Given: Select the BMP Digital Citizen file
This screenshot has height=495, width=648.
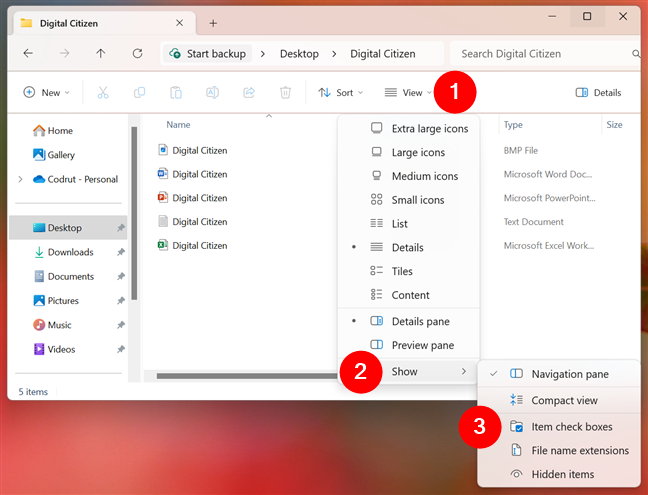Looking at the screenshot, I should point(193,150).
